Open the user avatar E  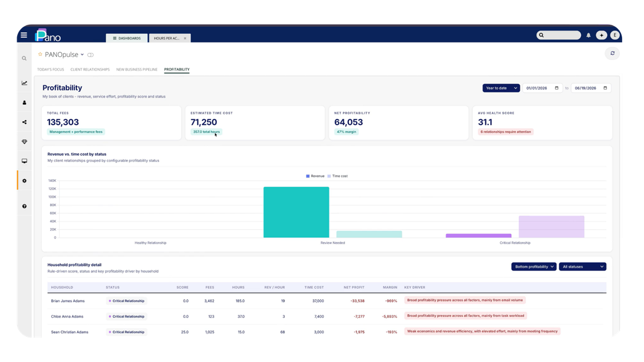click(615, 35)
